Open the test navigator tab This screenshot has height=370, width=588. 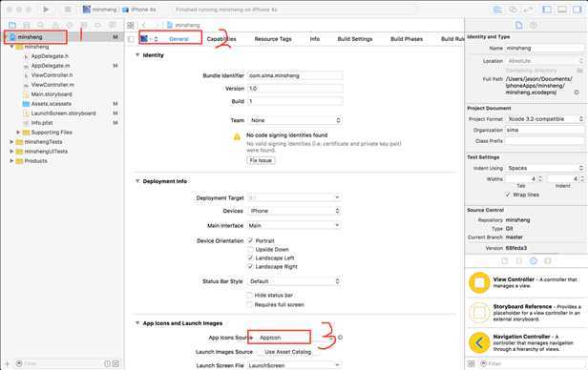70,25
